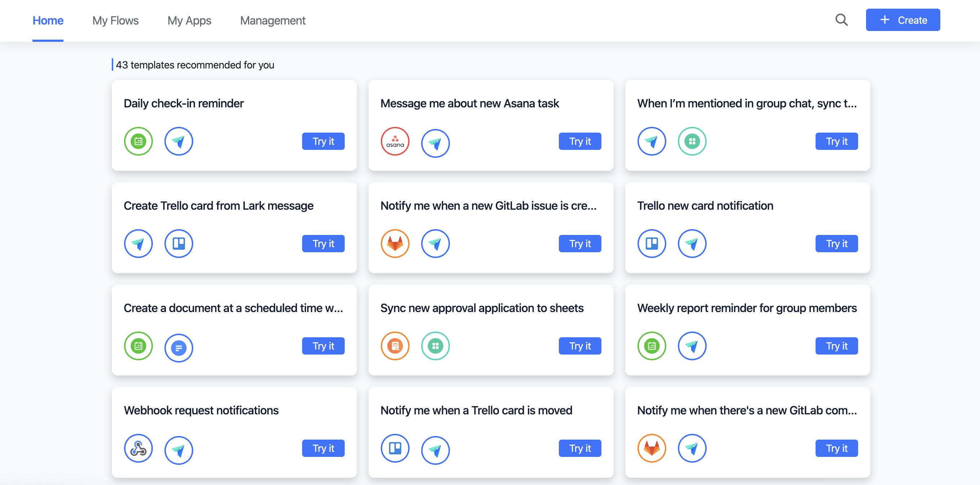The image size is (980, 485).
Task: Switch to the My Flows tab
Action: pyautogui.click(x=115, y=21)
